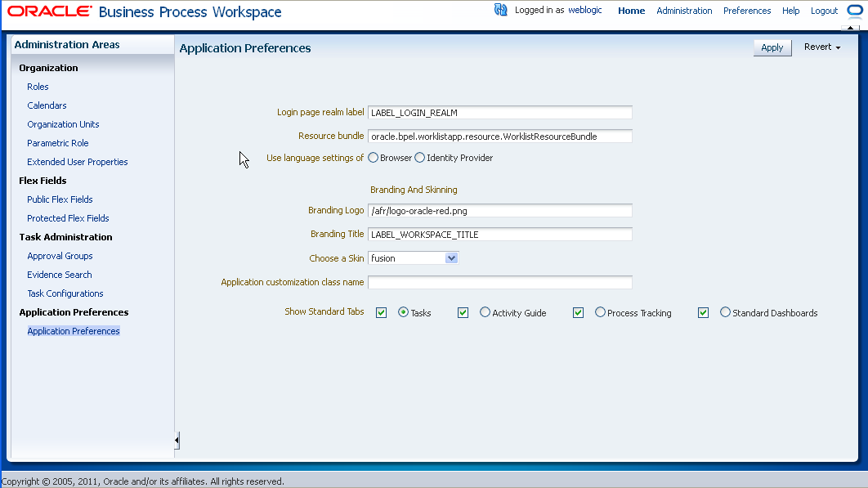Click the Oracle oval icon at top right
The height and width of the screenshot is (488, 868).
click(x=855, y=10)
